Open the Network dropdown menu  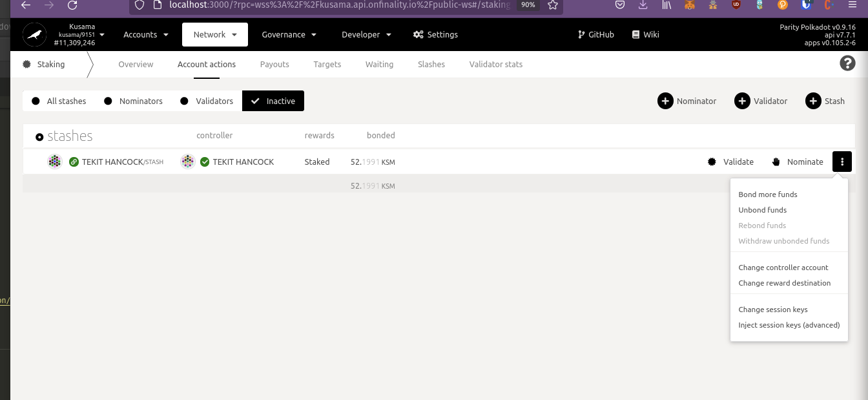[x=215, y=35]
